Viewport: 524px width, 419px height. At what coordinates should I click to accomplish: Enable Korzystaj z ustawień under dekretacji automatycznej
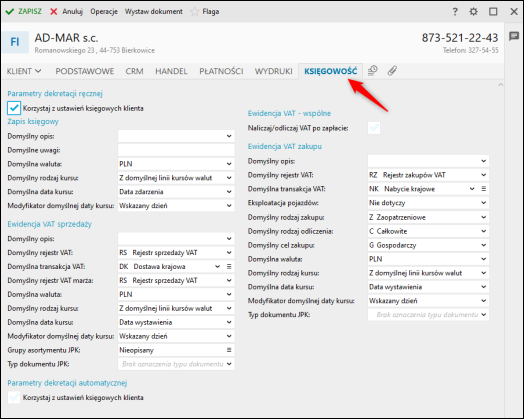14,398
